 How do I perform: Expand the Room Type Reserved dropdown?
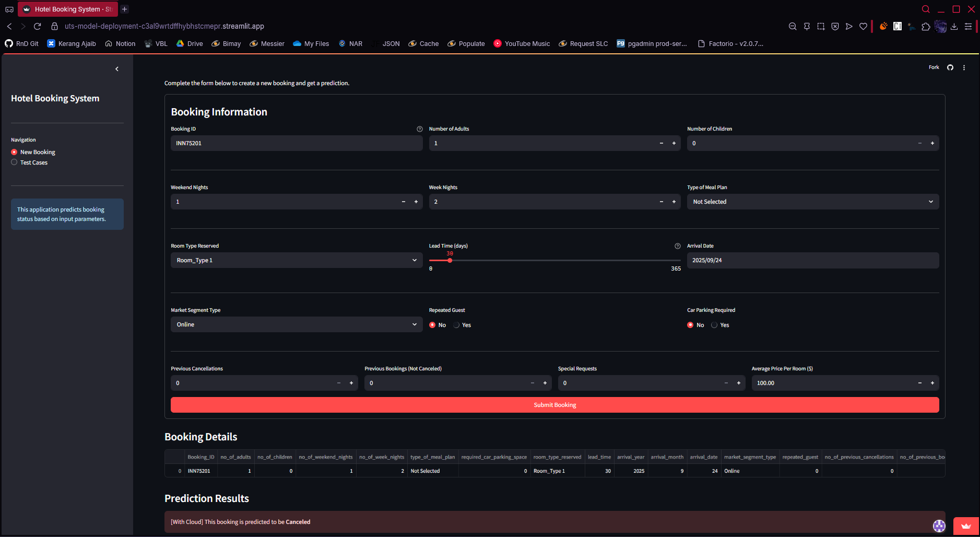click(x=296, y=260)
